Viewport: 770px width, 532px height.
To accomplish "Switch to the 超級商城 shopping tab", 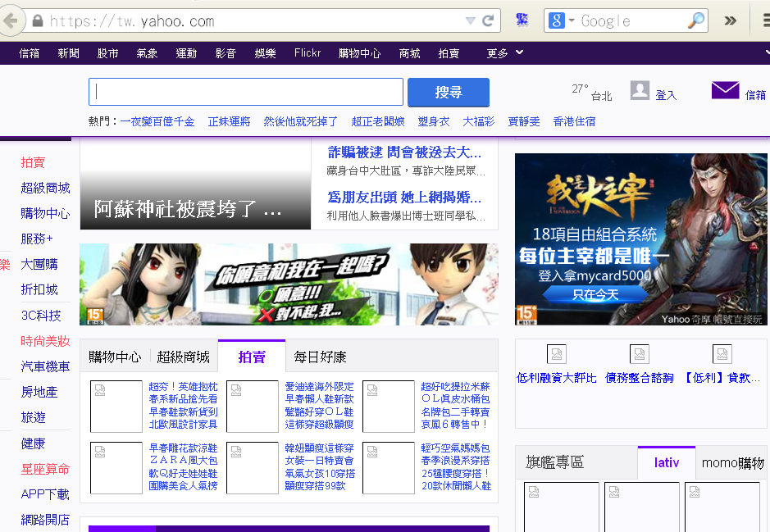I will click(x=183, y=357).
